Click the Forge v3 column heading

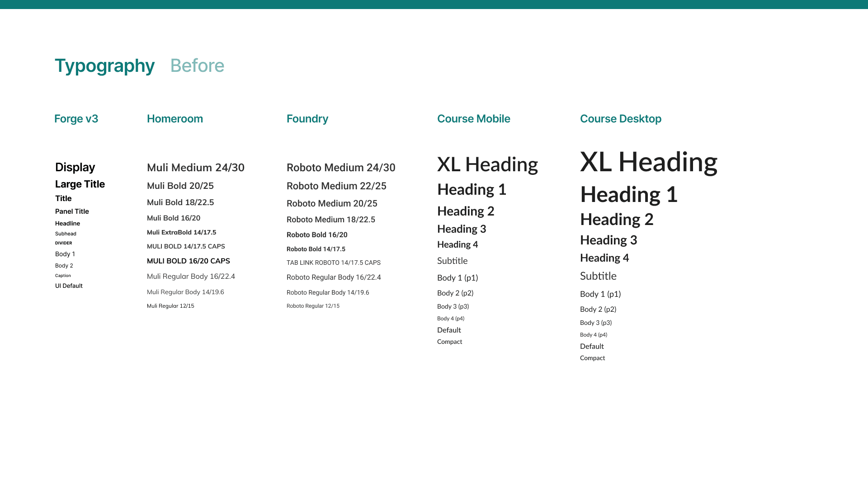click(x=76, y=118)
